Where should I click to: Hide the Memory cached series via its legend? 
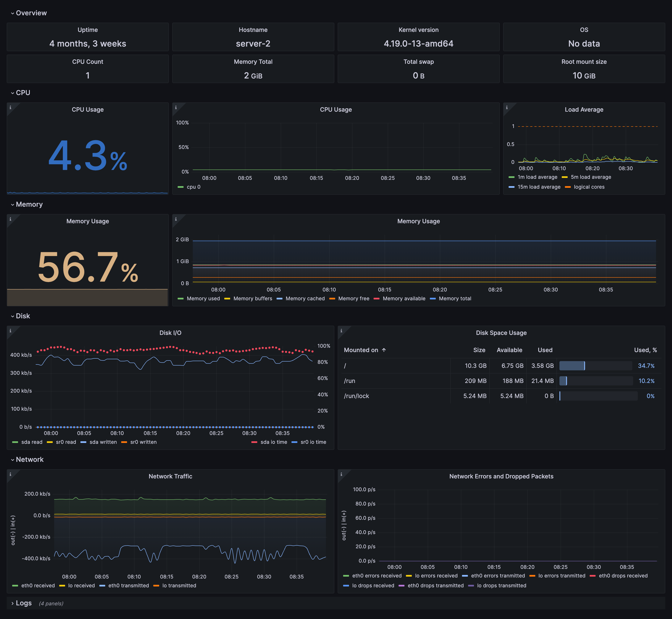(x=305, y=298)
